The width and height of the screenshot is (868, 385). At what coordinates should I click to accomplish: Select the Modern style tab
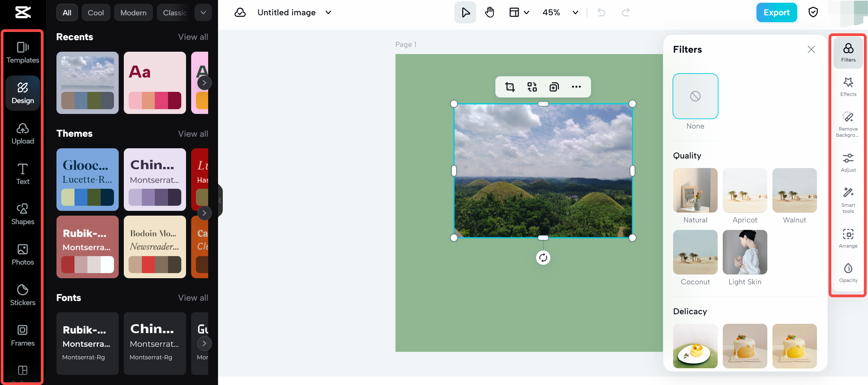pyautogui.click(x=133, y=13)
